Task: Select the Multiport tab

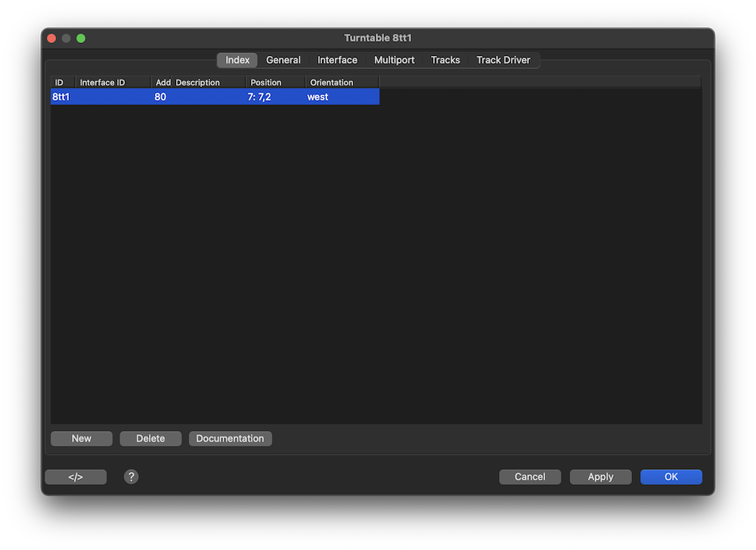Action: click(x=395, y=60)
